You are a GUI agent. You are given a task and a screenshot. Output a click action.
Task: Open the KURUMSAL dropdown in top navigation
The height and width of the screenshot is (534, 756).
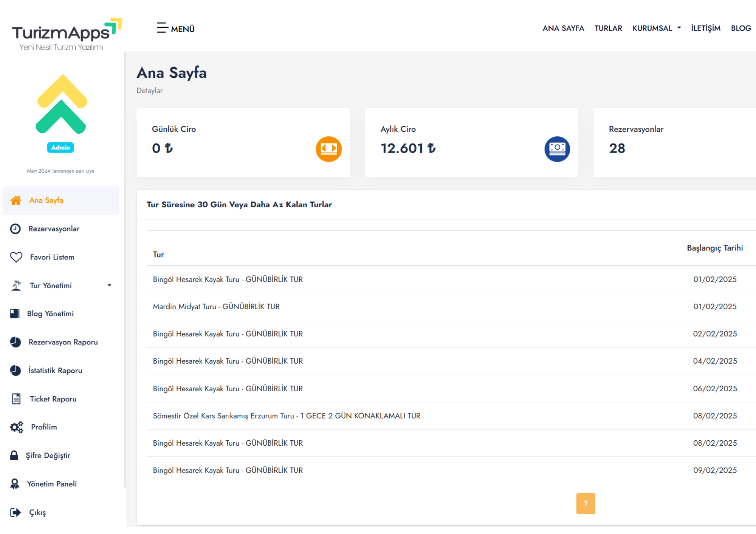656,28
